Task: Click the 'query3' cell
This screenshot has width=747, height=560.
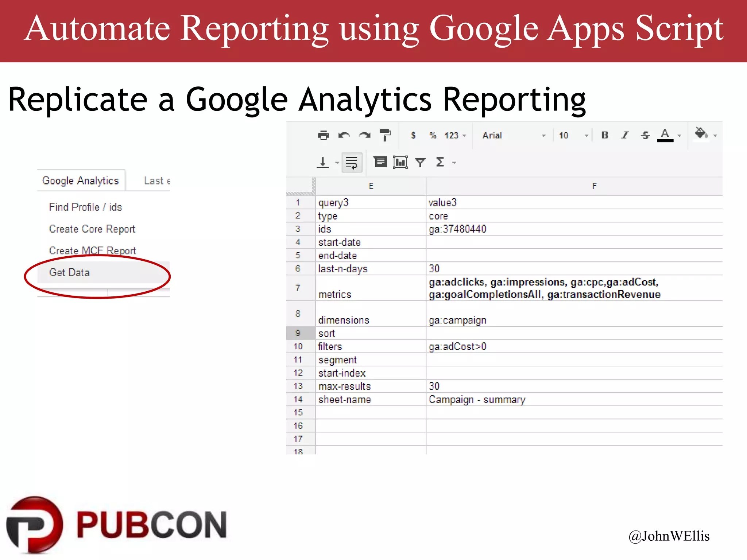Action: point(371,202)
